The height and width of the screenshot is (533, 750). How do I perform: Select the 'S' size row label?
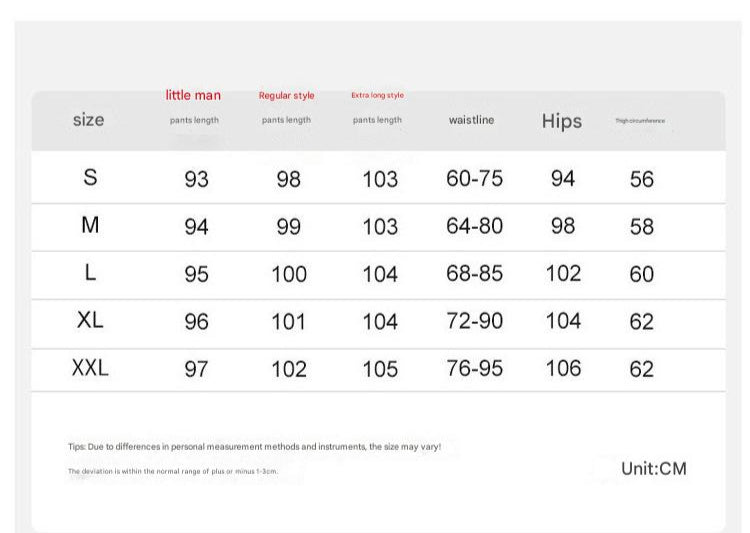tap(90, 178)
